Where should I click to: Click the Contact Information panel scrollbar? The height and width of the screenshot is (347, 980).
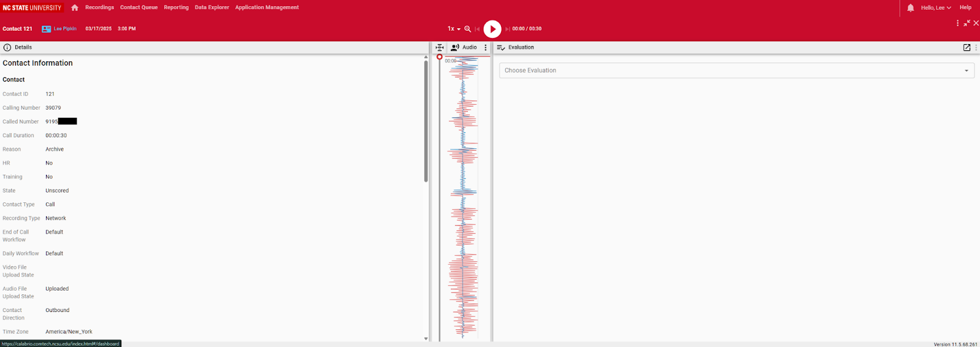point(426,123)
